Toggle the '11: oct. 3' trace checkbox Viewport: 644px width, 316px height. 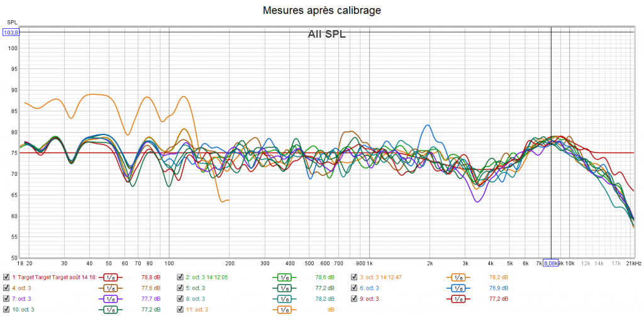coord(180,309)
